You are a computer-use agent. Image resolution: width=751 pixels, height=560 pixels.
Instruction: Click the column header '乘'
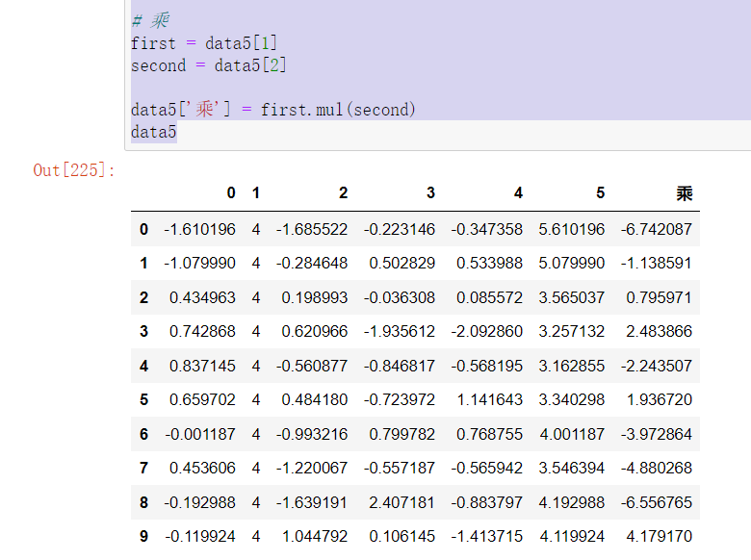coord(684,193)
